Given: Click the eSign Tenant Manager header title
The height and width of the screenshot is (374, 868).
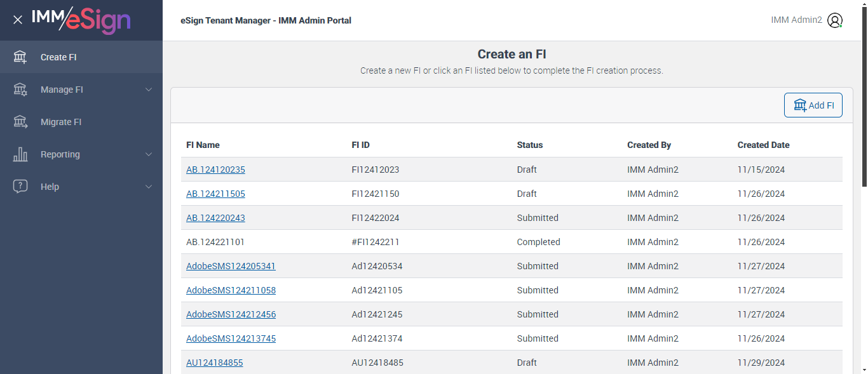Looking at the screenshot, I should pyautogui.click(x=266, y=20).
